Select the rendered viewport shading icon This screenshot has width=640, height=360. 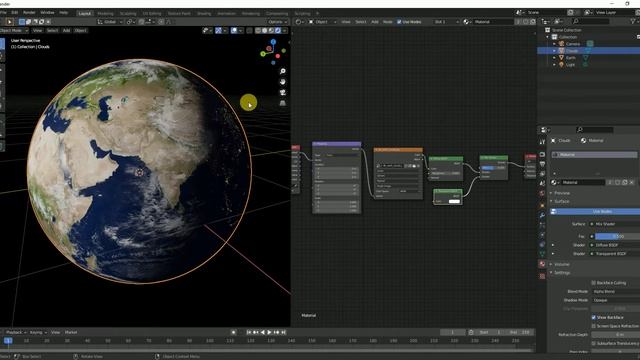click(x=278, y=31)
